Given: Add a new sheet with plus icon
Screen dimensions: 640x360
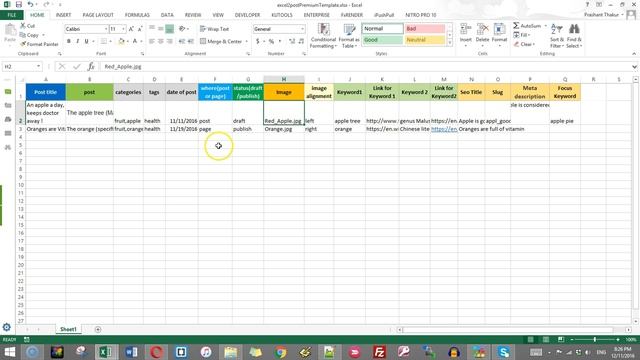Looking at the screenshot, I should [98, 329].
